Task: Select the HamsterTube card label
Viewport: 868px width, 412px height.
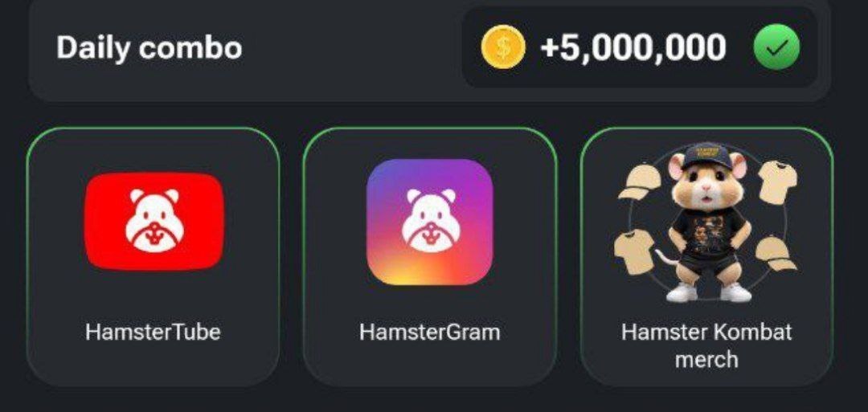Action: (153, 332)
